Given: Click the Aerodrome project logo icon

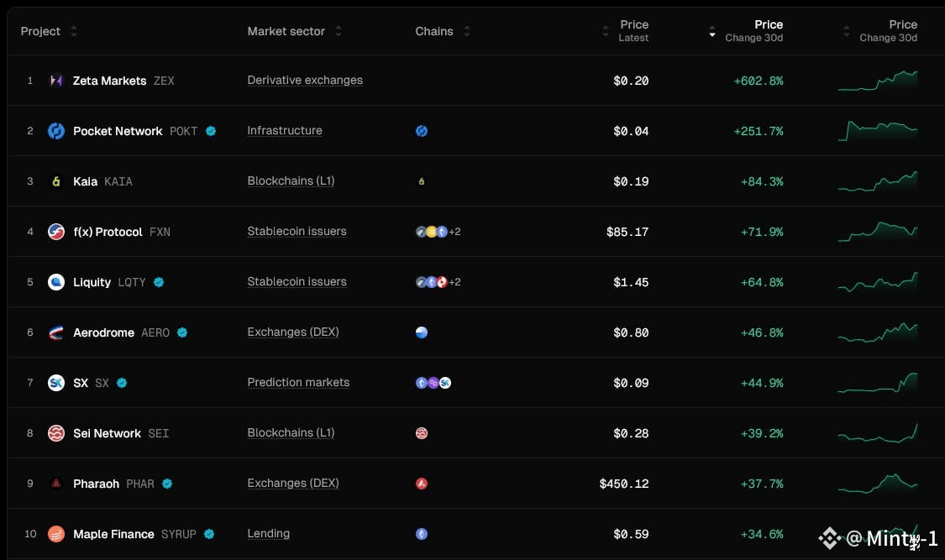Looking at the screenshot, I should pos(56,332).
